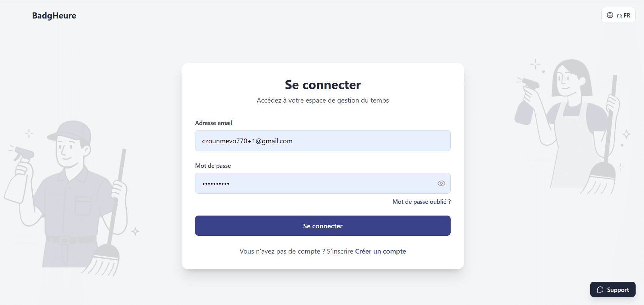Open the Support chat button label
Viewport: 644px width, 305px height.
pos(618,290)
